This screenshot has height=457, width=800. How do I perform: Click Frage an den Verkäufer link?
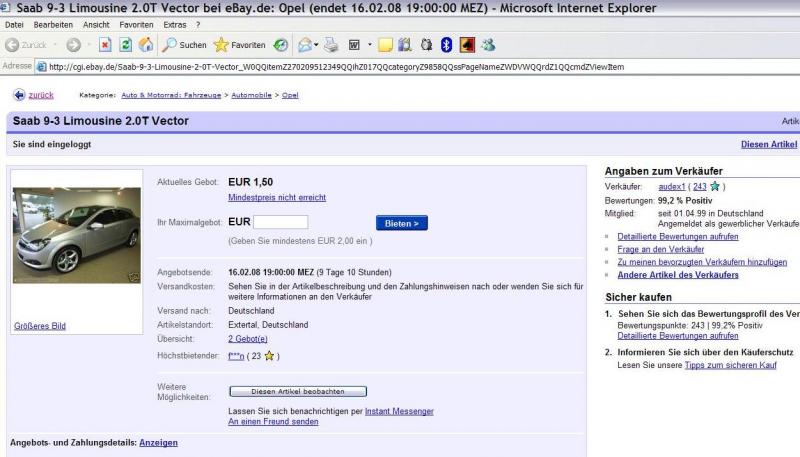[x=661, y=249]
